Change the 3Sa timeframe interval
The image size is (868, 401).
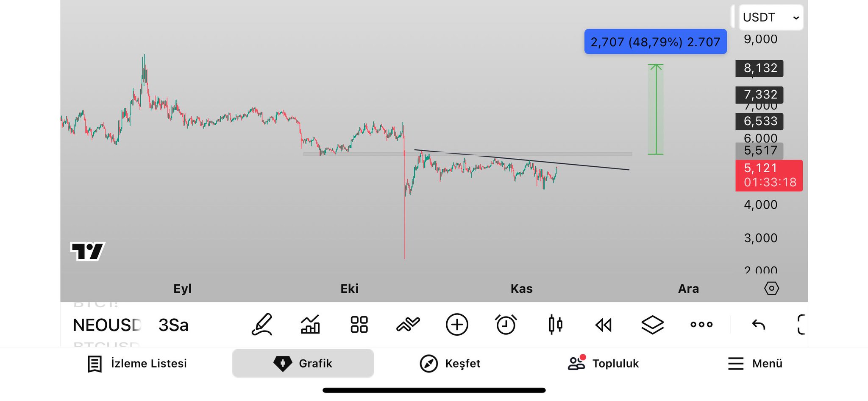pyautogui.click(x=173, y=325)
